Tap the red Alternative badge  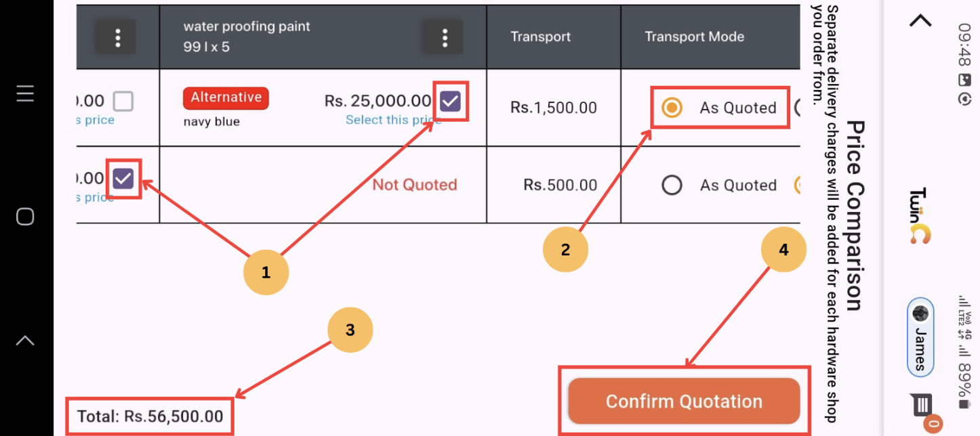click(226, 97)
